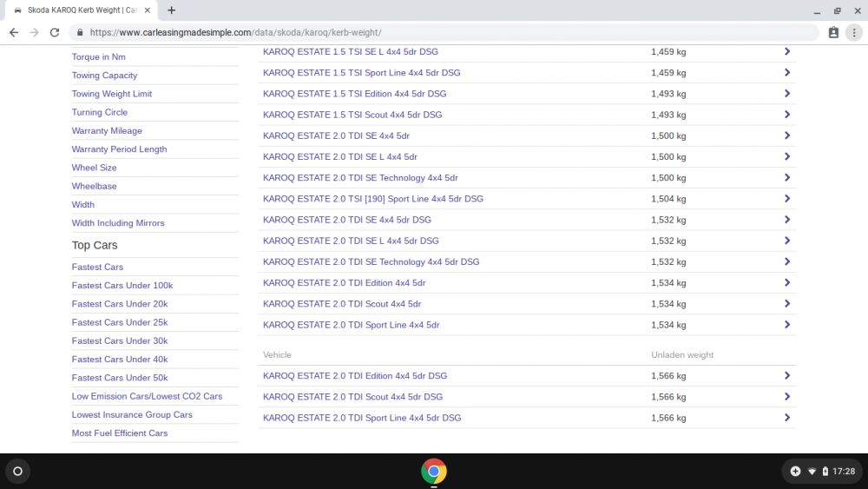The image size is (868, 489).
Task: Open KAROQ ESTATE 1.5 TSI Scout 4x4 5dr DSG link
Action: pos(352,115)
